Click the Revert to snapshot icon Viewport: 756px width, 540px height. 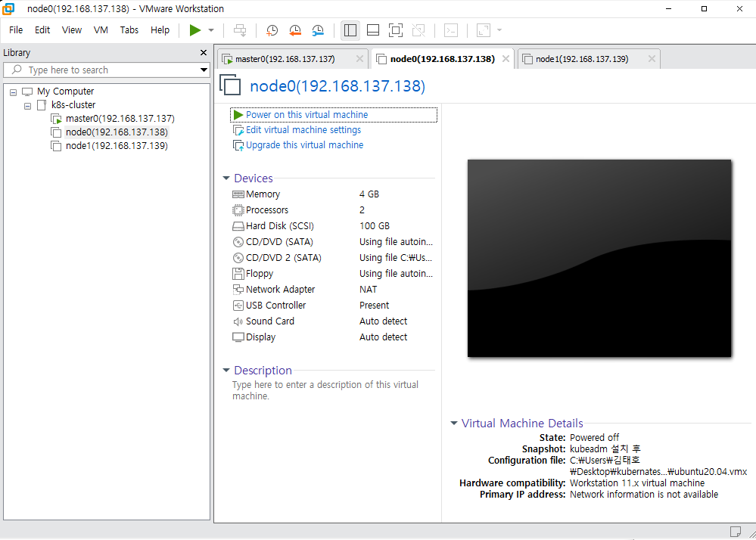point(295,30)
